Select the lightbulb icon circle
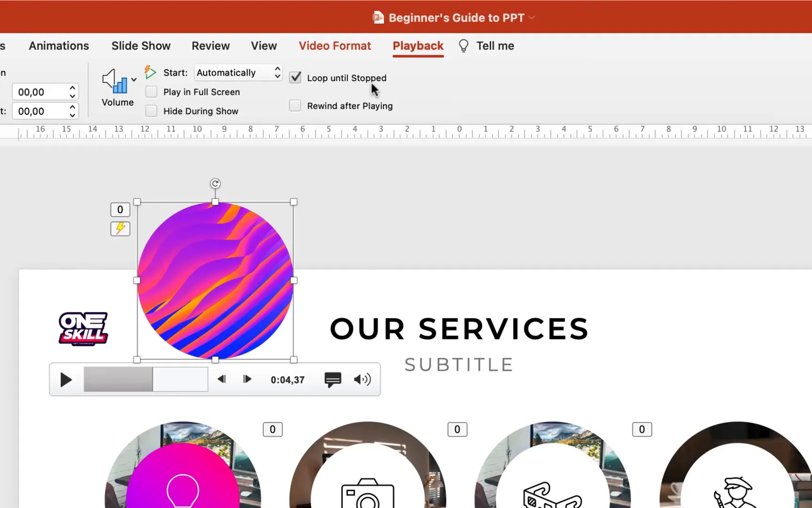 point(183,490)
